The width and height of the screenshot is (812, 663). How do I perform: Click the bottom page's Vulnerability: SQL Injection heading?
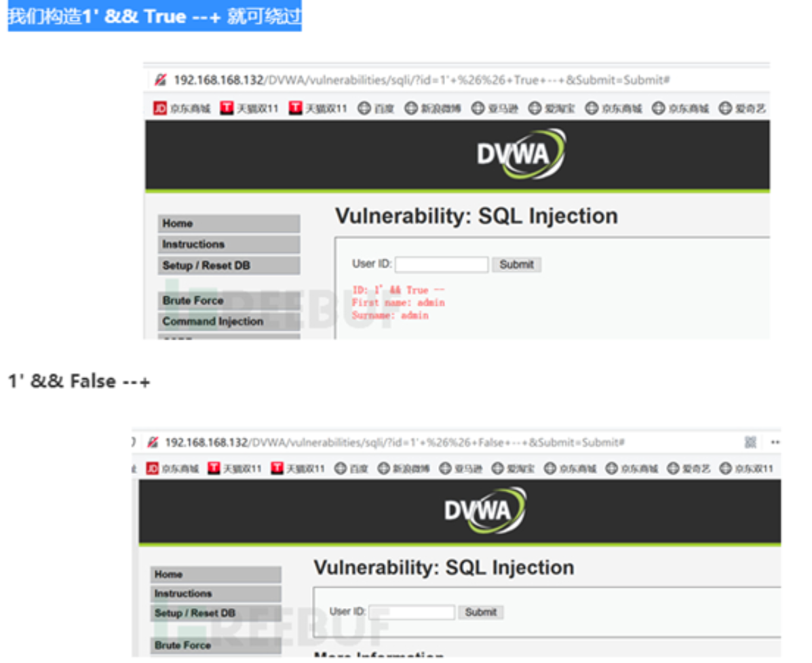coord(444,567)
